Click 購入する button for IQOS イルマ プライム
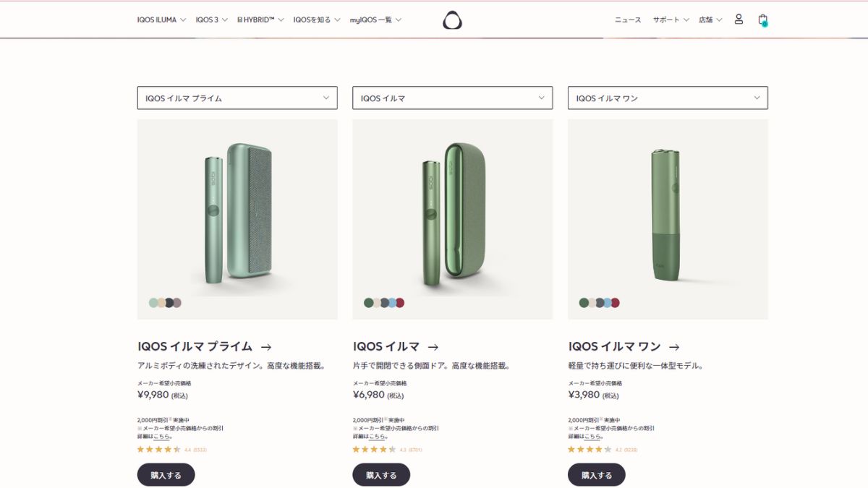The height and width of the screenshot is (488, 868). pyautogui.click(x=166, y=475)
